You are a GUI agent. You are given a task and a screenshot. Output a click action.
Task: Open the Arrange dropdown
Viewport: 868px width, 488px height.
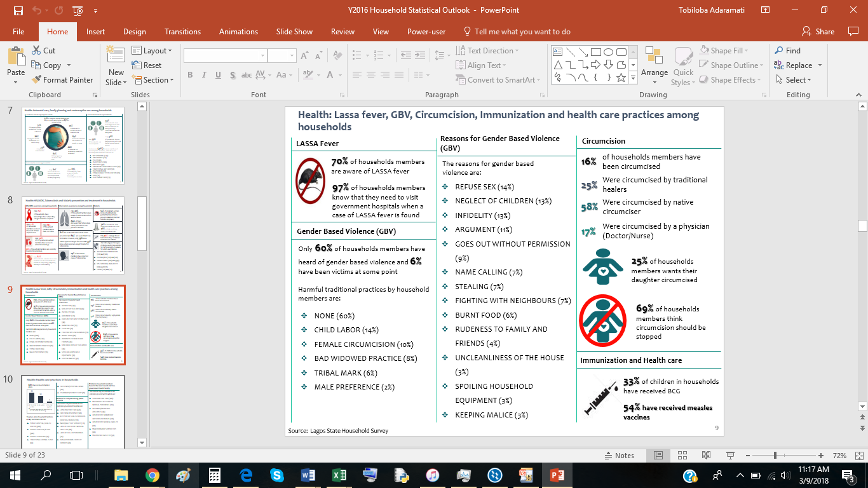click(654, 64)
